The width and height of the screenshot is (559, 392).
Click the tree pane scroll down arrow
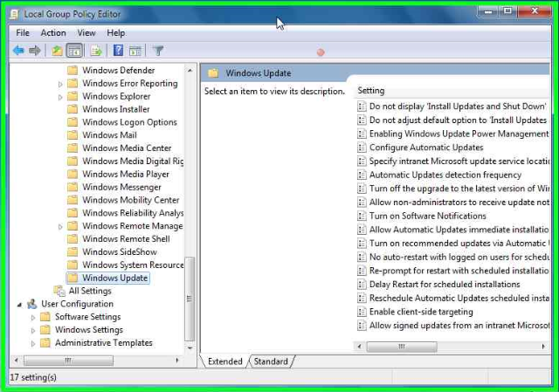(190, 348)
